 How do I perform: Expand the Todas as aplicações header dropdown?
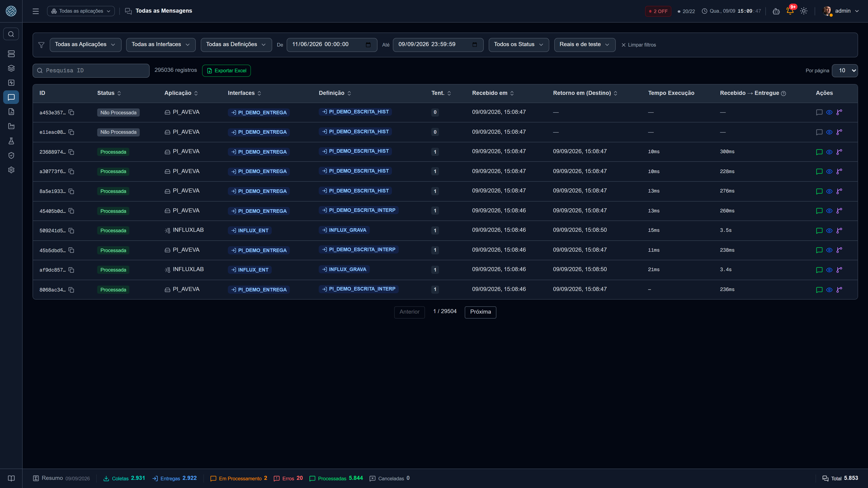(x=81, y=11)
